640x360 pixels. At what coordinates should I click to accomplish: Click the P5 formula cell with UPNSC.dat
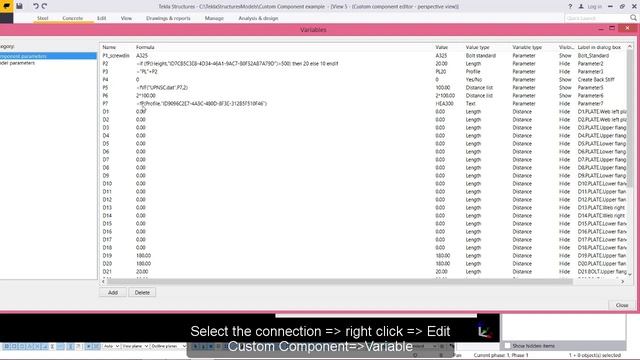tap(162, 87)
